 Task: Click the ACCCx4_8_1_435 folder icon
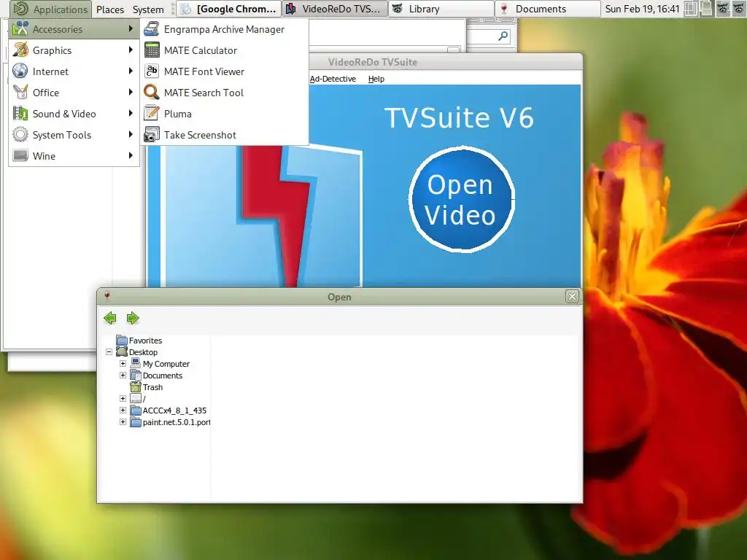point(135,410)
